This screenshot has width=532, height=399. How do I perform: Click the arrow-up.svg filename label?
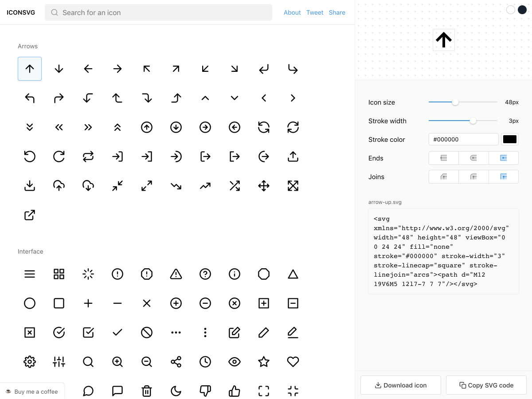[385, 202]
